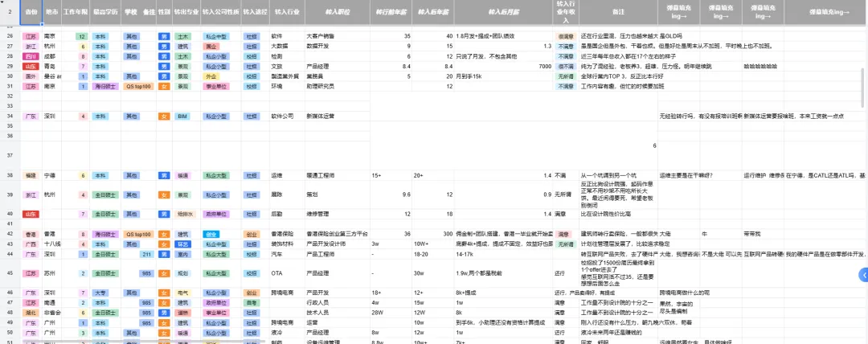
Task: Select the 性别 column header cell
Action: coord(164,11)
